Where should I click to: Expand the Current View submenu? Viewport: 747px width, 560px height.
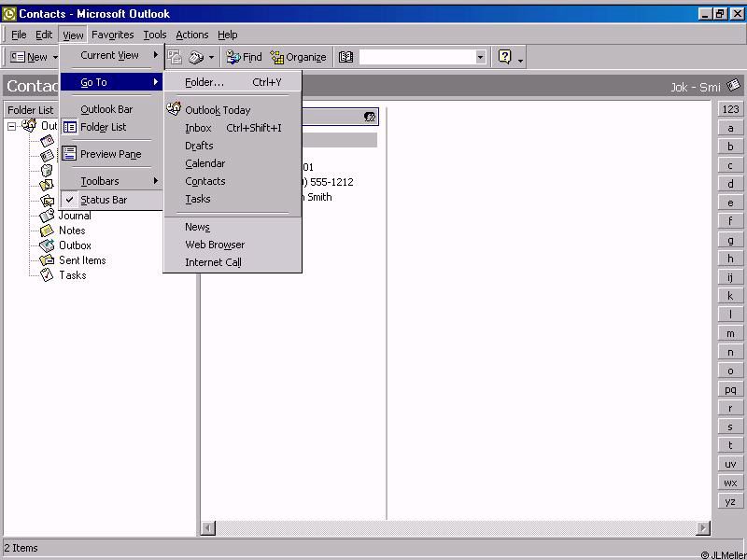[111, 55]
